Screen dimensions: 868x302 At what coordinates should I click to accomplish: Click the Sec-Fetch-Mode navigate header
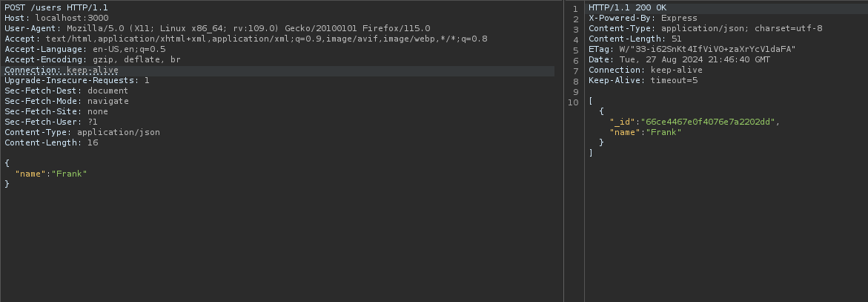tap(66, 101)
